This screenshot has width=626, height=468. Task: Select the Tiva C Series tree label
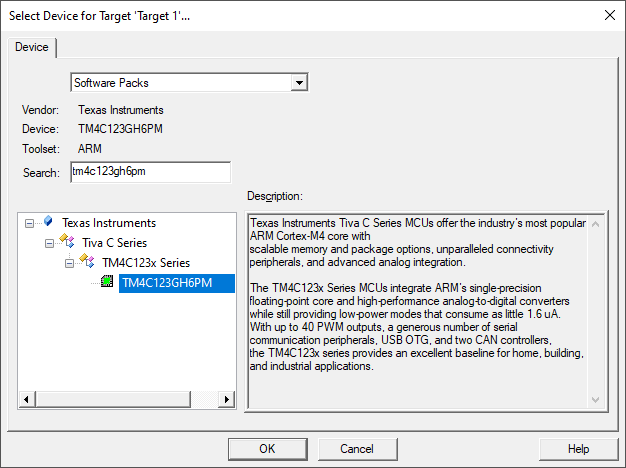click(115, 243)
